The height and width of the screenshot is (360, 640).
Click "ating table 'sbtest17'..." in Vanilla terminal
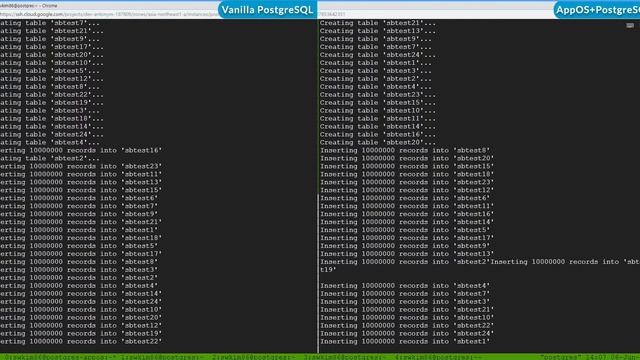point(51,47)
